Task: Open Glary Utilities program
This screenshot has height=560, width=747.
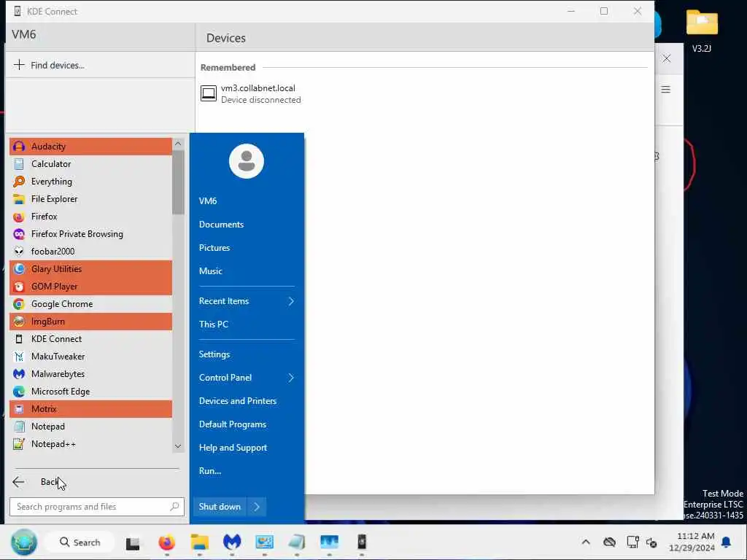Action: coord(90,269)
